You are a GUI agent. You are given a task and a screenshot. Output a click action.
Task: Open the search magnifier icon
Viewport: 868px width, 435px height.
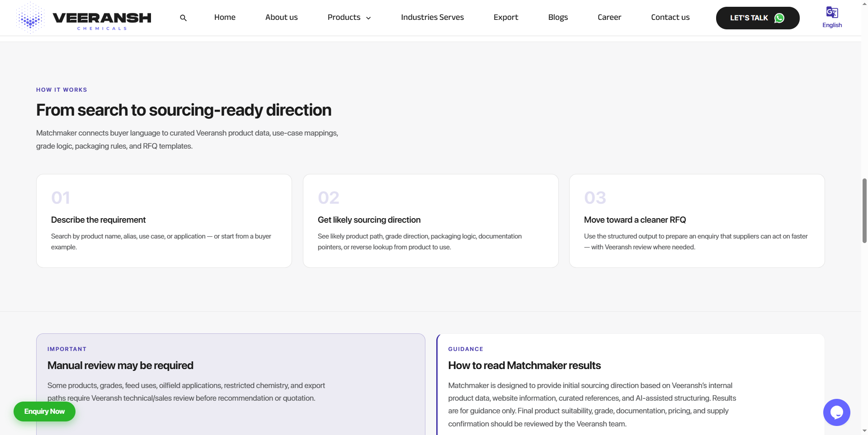(x=183, y=18)
